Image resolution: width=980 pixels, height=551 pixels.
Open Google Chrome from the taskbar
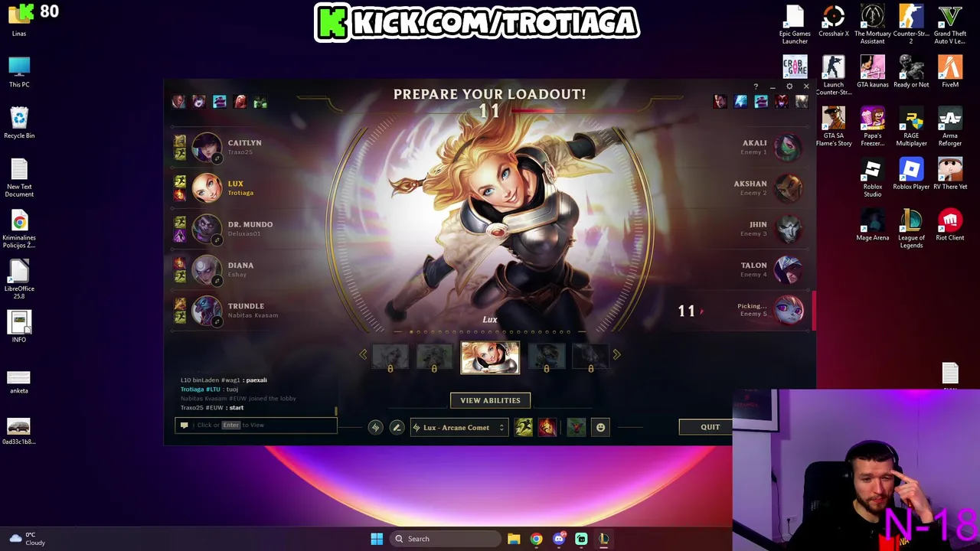(x=536, y=539)
